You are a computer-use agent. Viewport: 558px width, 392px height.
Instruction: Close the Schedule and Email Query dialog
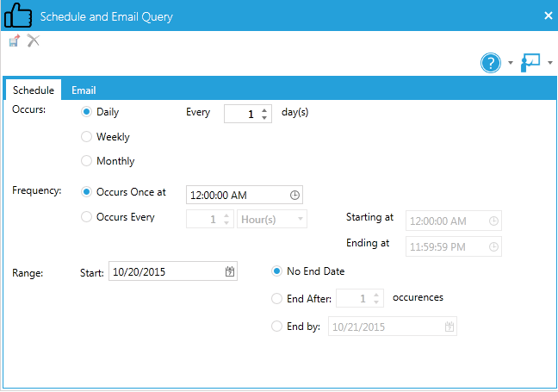(x=548, y=16)
